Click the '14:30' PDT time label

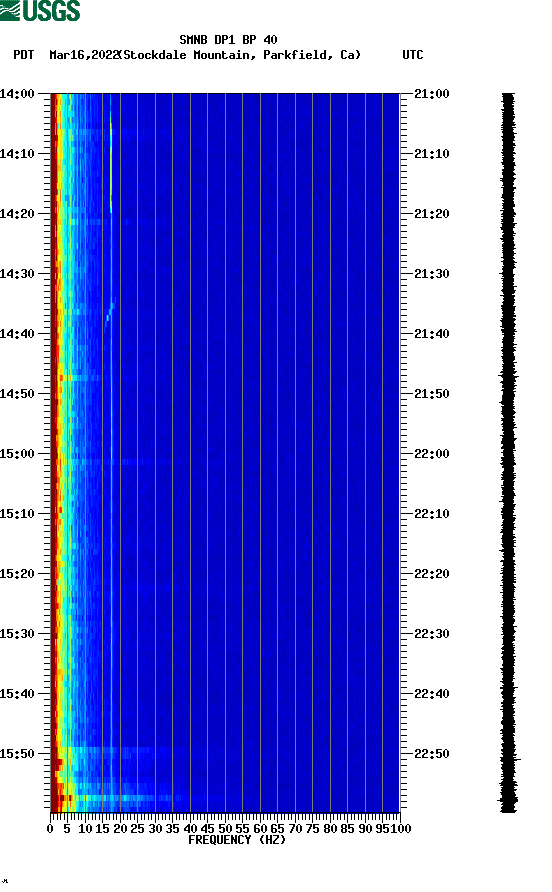17,274
